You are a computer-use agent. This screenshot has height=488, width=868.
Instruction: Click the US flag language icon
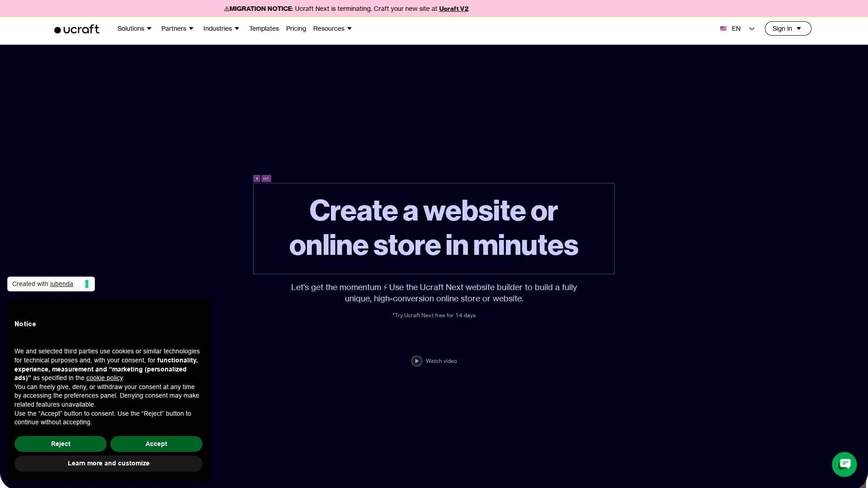pyautogui.click(x=723, y=28)
